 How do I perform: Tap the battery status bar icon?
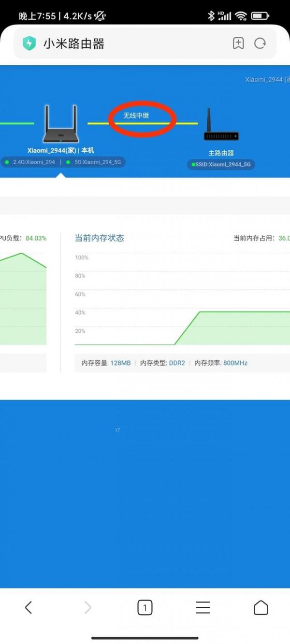[x=261, y=16]
